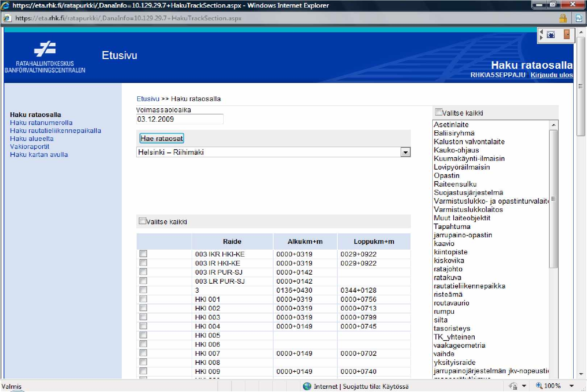The width and height of the screenshot is (587, 392).
Task: Open Haku alueelta in sidebar
Action: pos(32,139)
